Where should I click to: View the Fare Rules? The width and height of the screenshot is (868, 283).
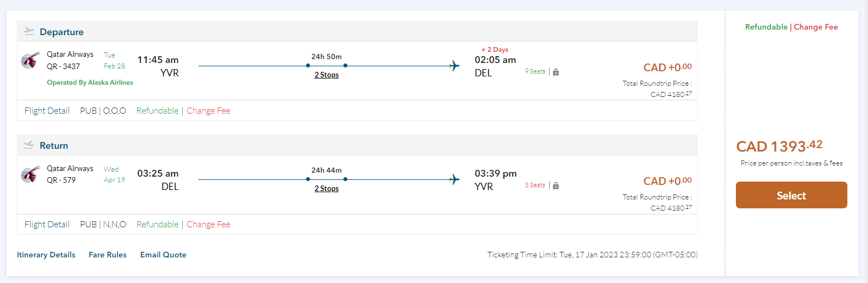pyautogui.click(x=108, y=255)
